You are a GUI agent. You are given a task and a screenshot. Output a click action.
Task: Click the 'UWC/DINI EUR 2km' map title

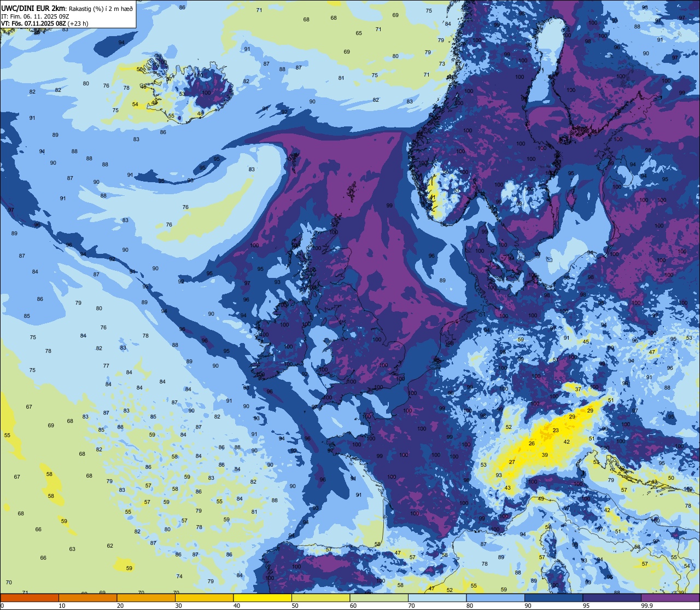click(x=33, y=8)
